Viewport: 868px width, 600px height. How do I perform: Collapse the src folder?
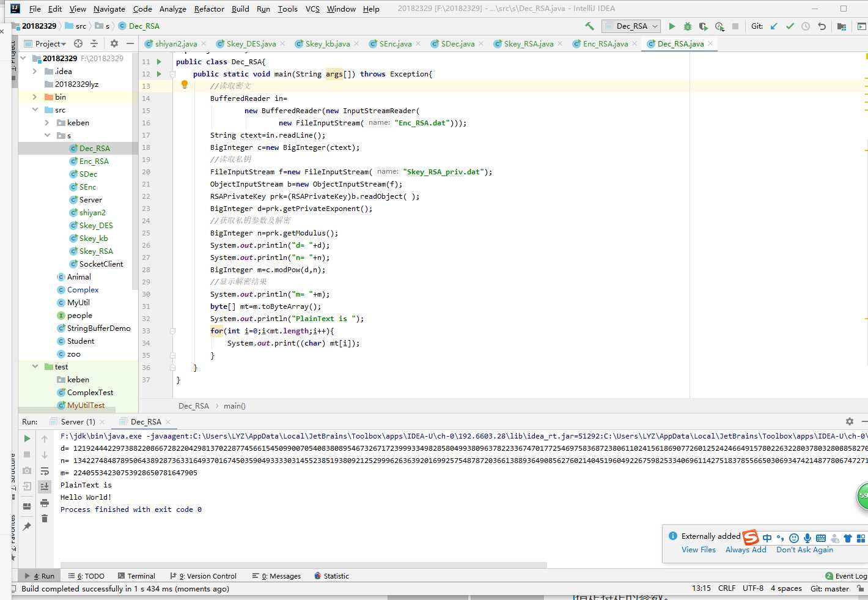pyautogui.click(x=35, y=110)
